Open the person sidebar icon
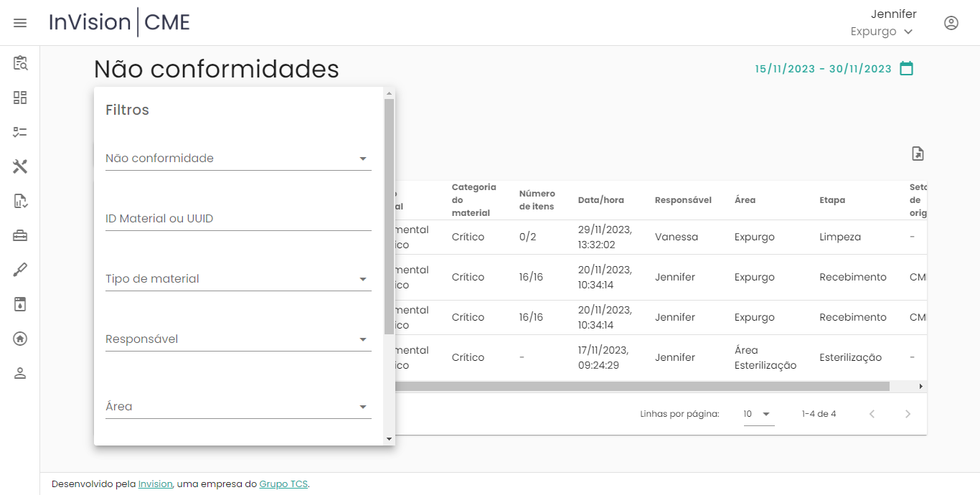This screenshot has height=495, width=980. (x=20, y=373)
